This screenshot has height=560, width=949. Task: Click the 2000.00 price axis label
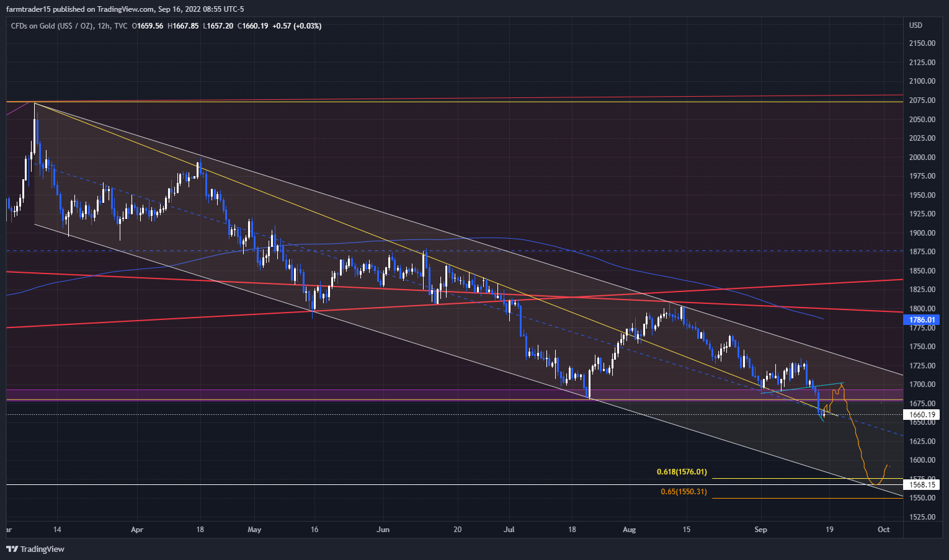(x=922, y=158)
